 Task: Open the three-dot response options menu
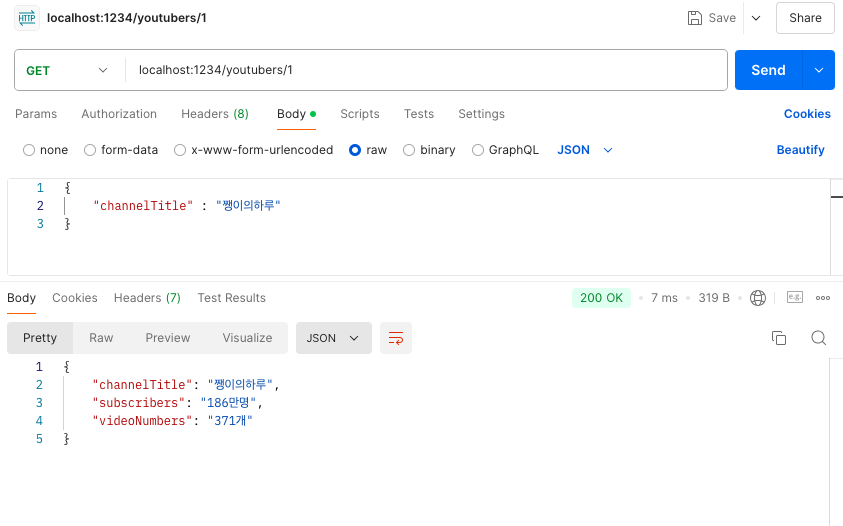[823, 297]
